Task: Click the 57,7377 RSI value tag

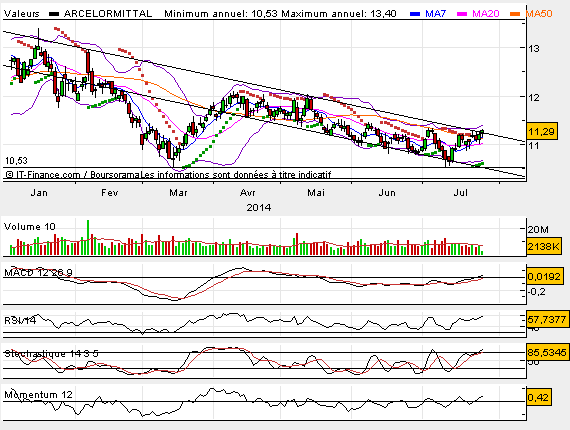Action: coord(547,320)
